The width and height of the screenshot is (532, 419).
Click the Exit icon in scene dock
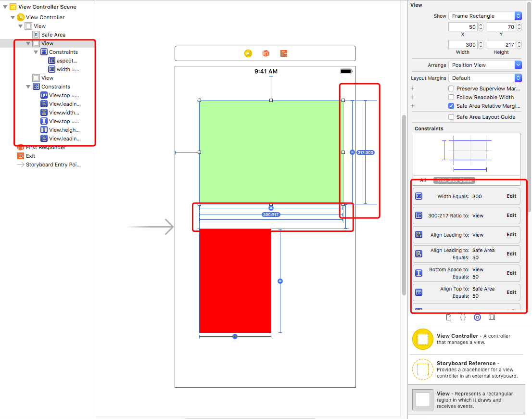tap(284, 53)
